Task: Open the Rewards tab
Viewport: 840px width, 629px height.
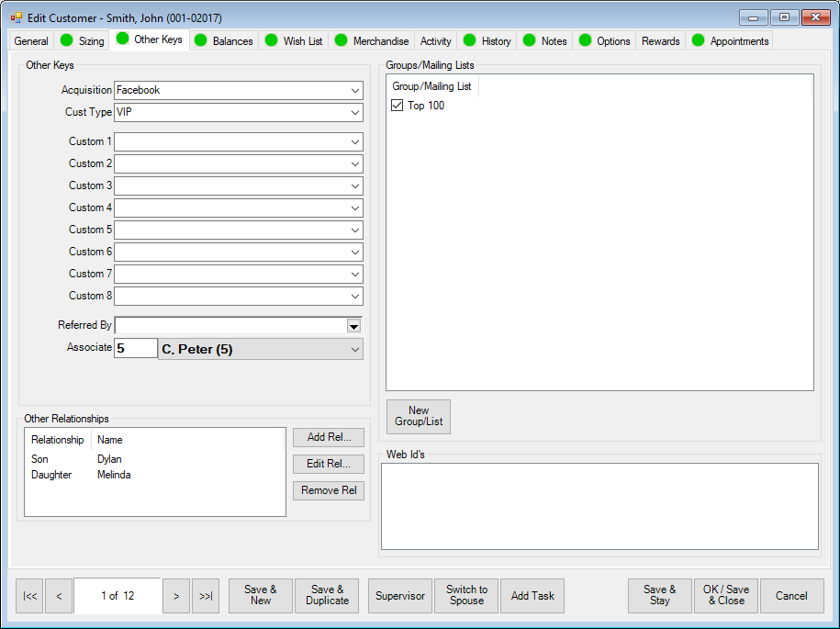Action: (x=660, y=41)
